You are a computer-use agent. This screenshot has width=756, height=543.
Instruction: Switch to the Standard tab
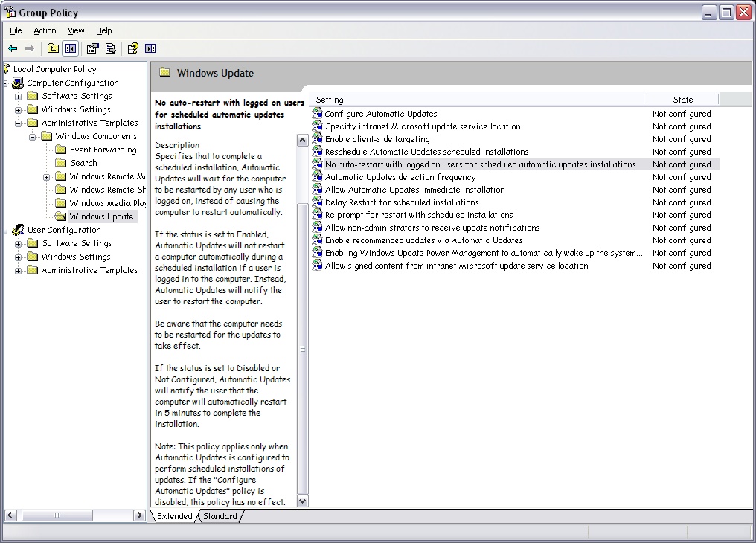[x=220, y=516]
